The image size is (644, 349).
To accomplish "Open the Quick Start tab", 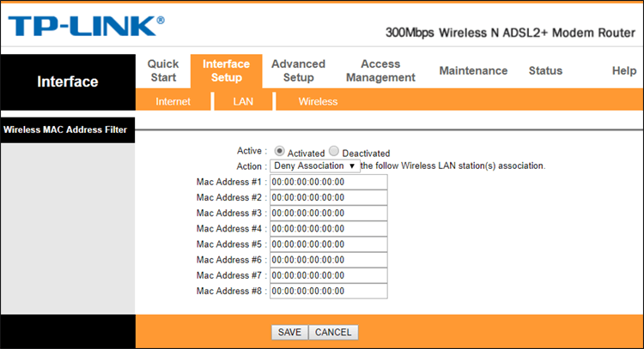I will tap(163, 70).
